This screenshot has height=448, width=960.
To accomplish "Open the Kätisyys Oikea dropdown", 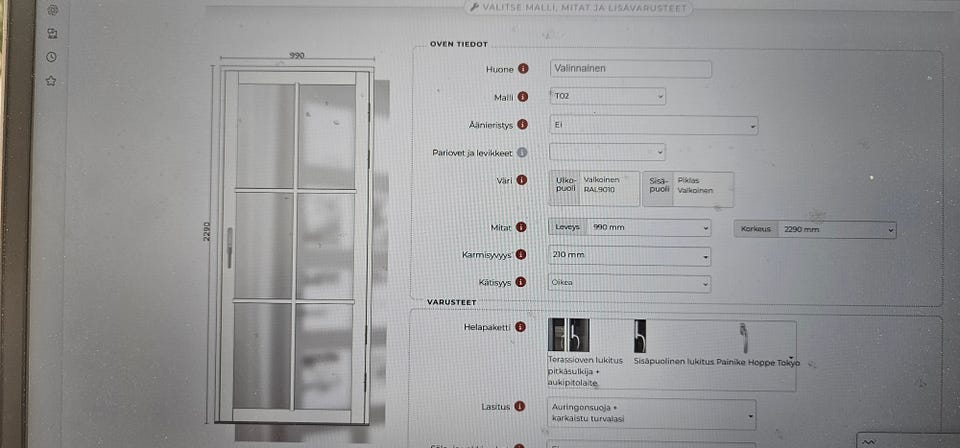I will [x=629, y=283].
